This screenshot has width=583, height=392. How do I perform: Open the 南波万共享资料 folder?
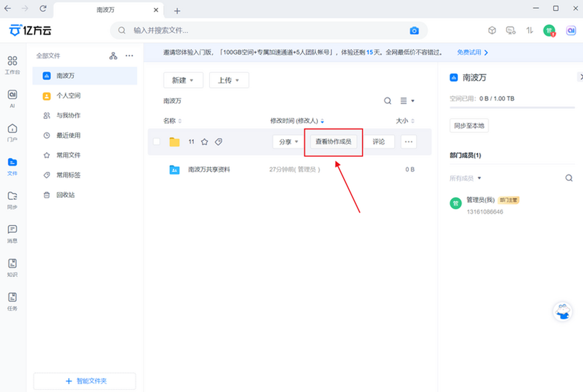tap(209, 170)
